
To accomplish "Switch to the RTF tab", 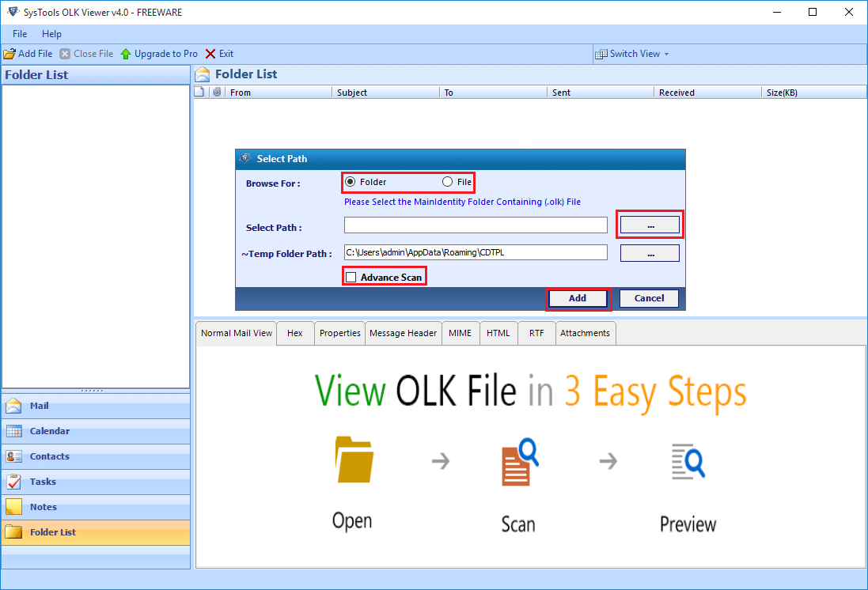I will tap(536, 333).
